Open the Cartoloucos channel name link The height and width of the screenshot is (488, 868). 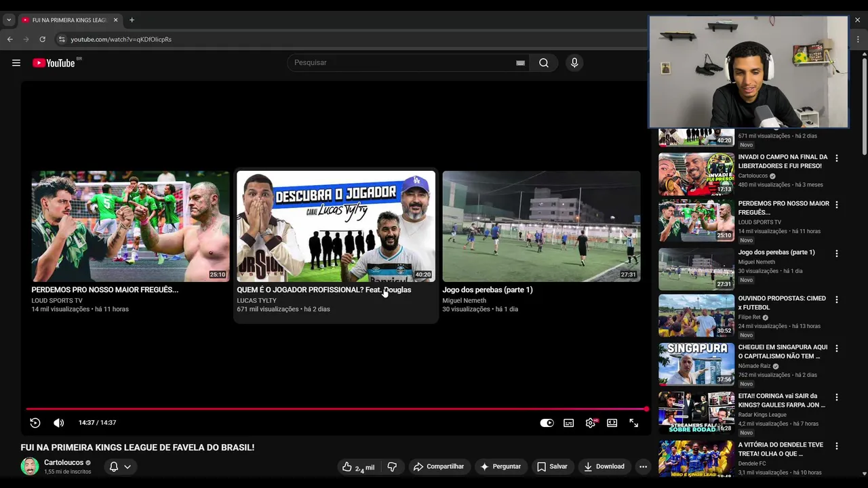click(x=64, y=463)
